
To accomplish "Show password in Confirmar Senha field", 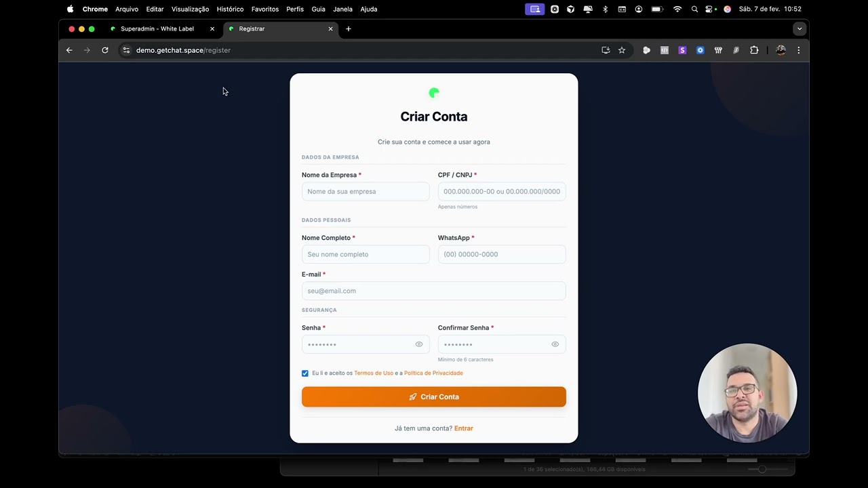I will (555, 344).
